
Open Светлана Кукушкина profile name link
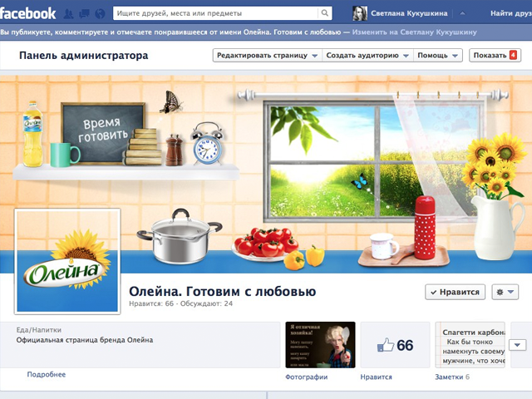409,13
